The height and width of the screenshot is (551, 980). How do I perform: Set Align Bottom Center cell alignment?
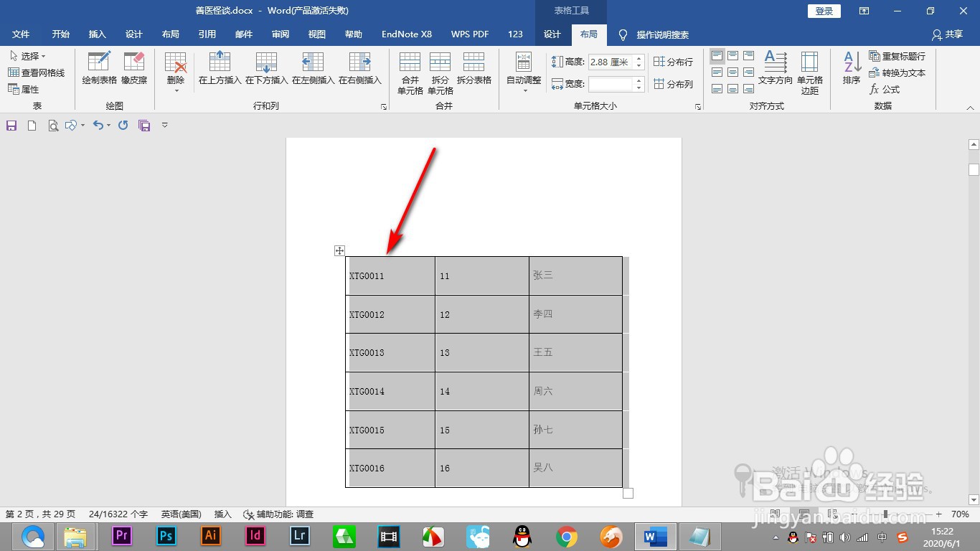[x=733, y=89]
